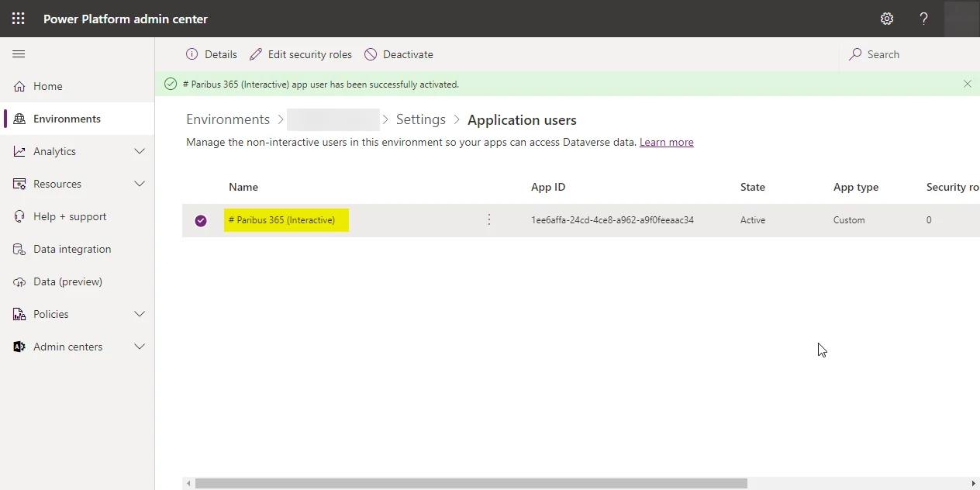Collapse the navigation hamburger menu

click(x=19, y=54)
